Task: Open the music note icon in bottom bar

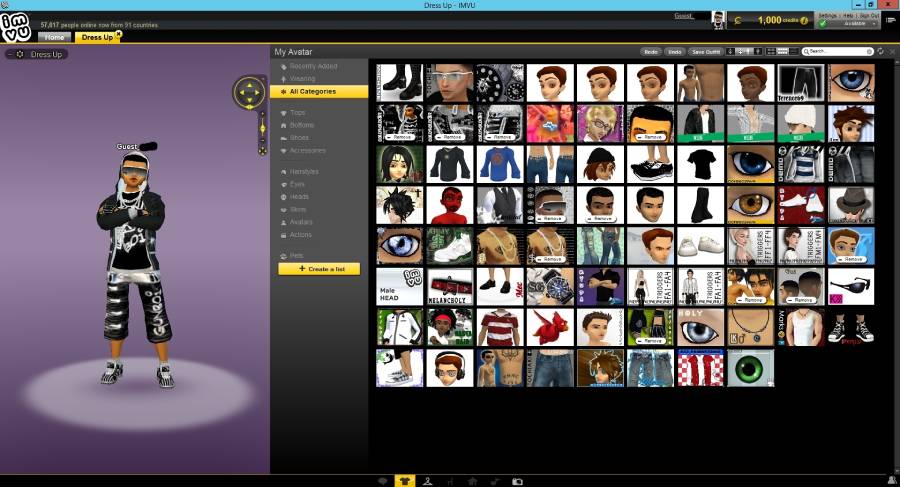Action: (495, 481)
